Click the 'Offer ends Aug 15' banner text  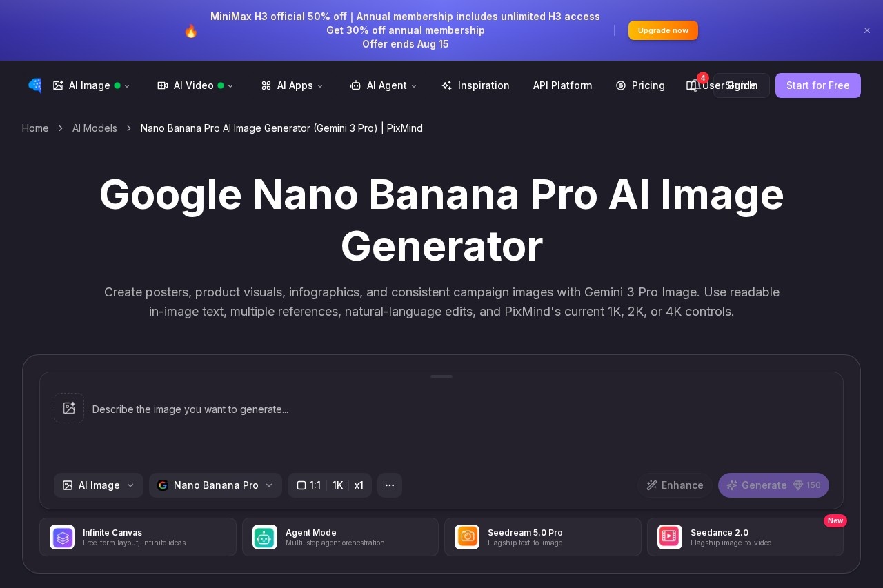pos(405,44)
